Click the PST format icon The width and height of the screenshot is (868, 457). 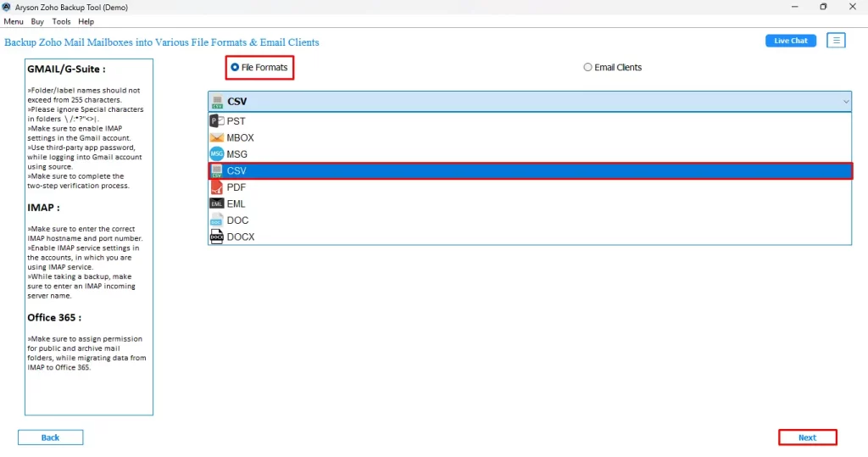[217, 120]
